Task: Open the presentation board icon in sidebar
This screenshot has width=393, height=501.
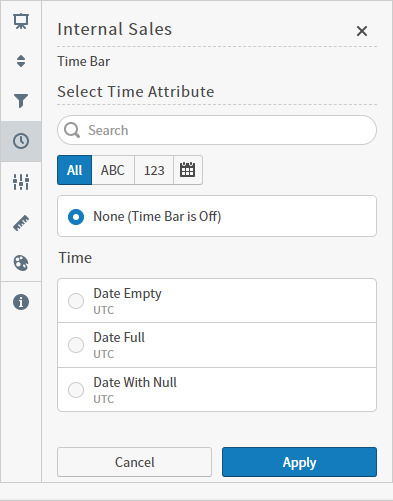Action: [x=21, y=21]
